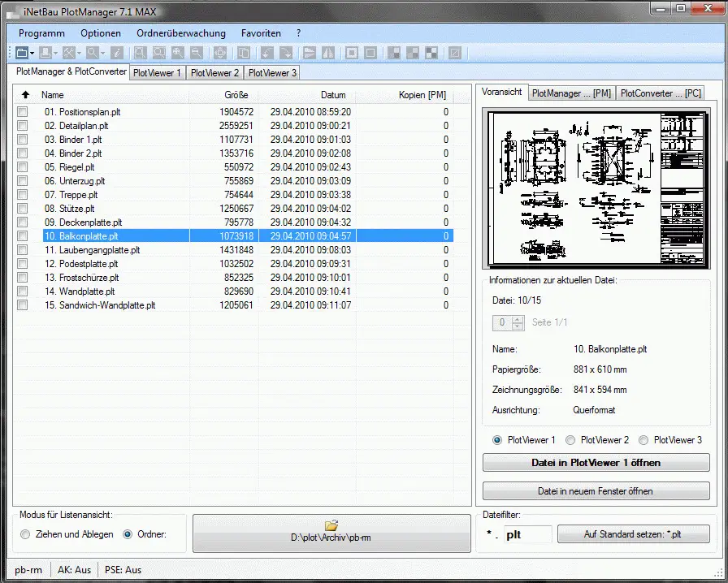Screen dimensions: 728x583
Task: Click the flip vertical mirror icon
Action: click(310, 53)
